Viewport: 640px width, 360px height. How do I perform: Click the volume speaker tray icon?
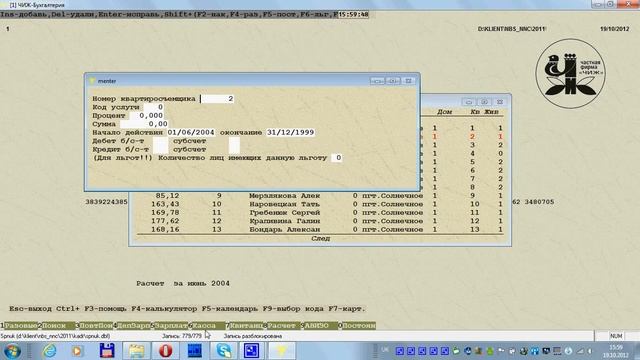click(590, 351)
